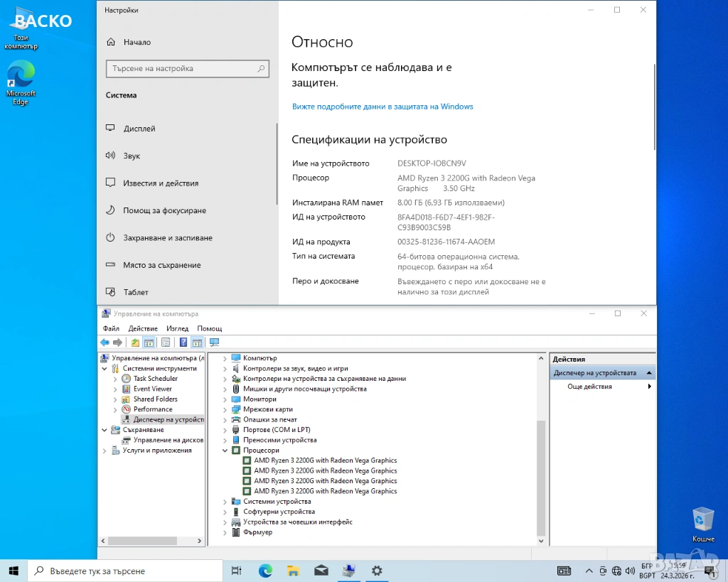728x582 pixels.
Task: Open the Windows security details link
Action: (382, 107)
